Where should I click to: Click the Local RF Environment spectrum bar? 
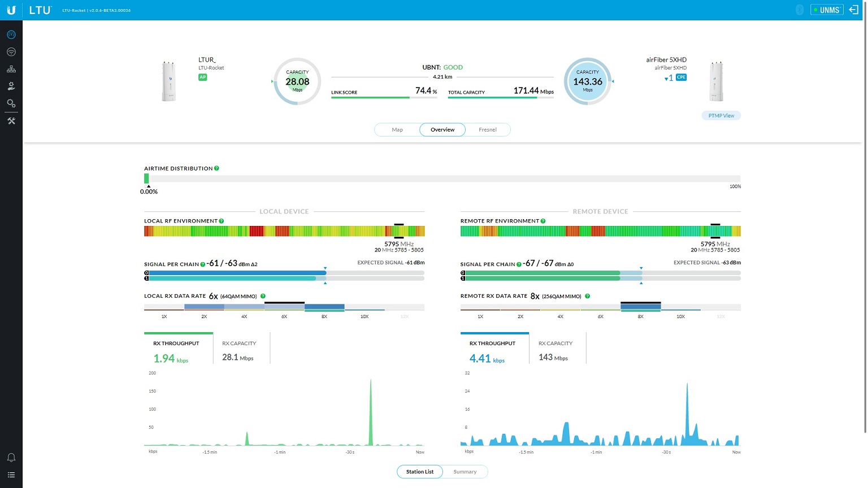point(284,231)
